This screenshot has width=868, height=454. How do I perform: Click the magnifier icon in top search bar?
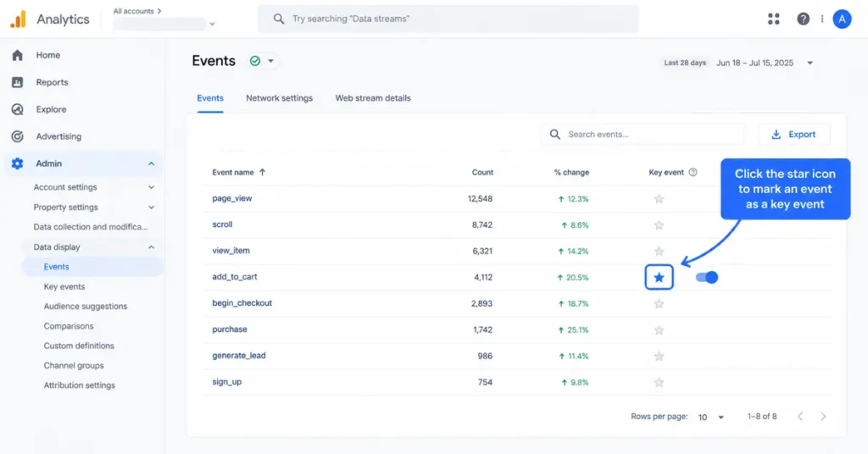click(278, 19)
